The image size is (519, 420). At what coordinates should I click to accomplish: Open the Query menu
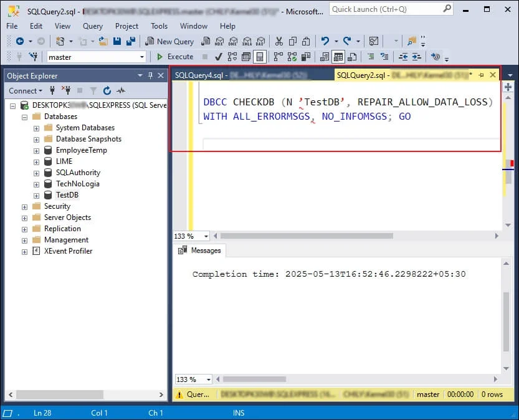coord(93,26)
